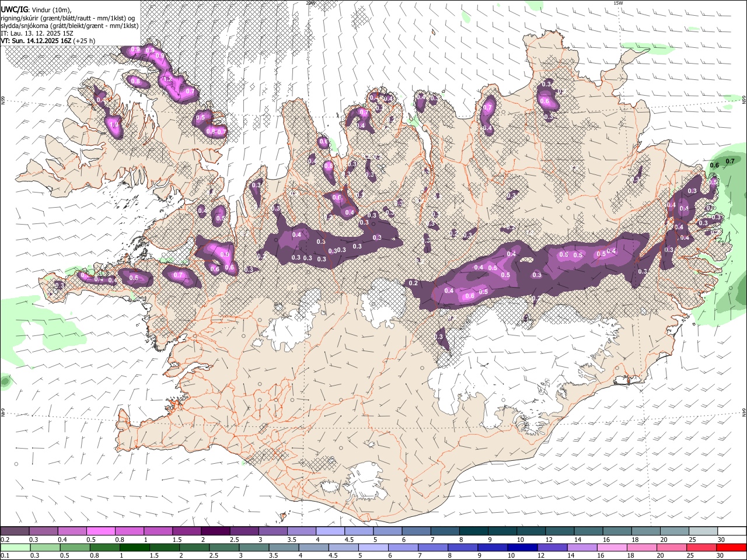This screenshot has width=747, height=560.
Task: Pick the deep blue rain swatch at 10
Action: 522,548
